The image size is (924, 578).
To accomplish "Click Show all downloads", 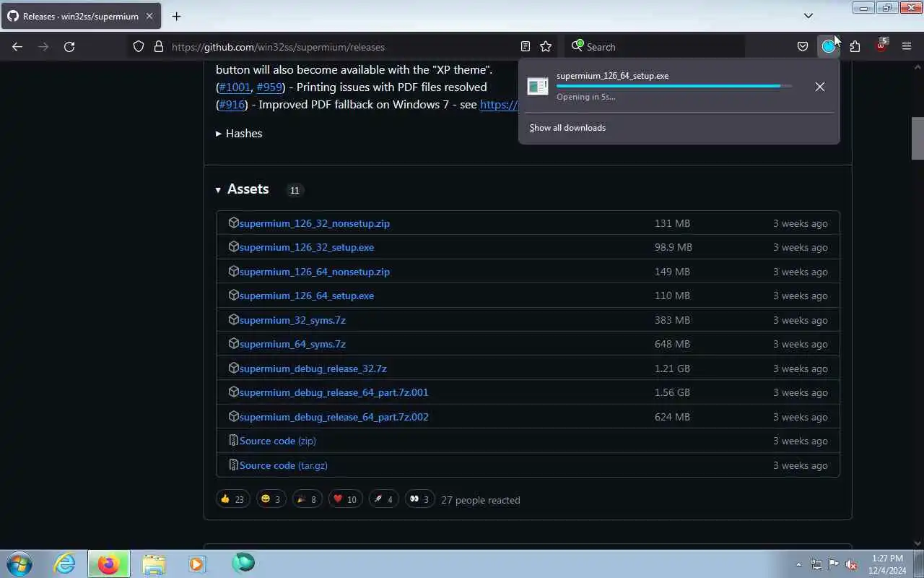I will point(567,128).
